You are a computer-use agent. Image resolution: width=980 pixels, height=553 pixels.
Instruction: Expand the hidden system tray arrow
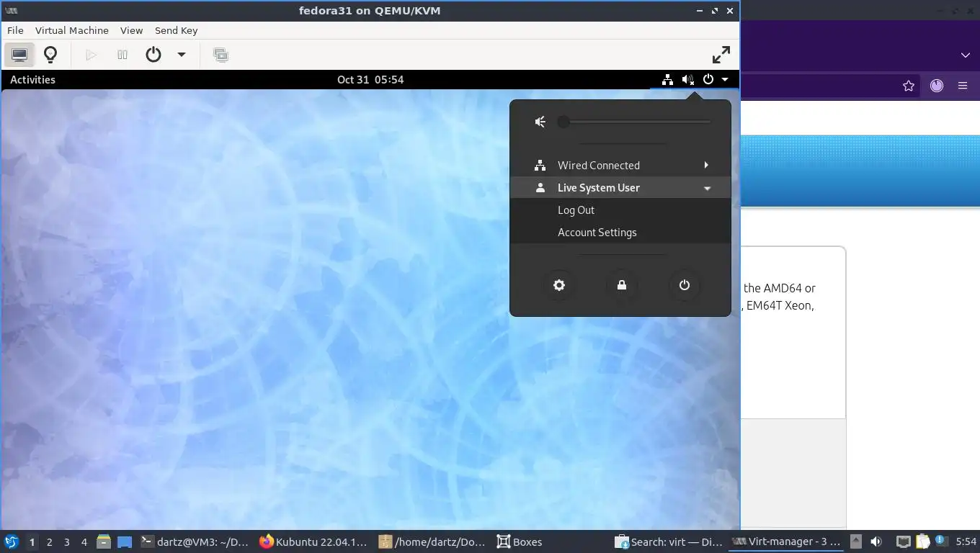pyautogui.click(x=855, y=541)
